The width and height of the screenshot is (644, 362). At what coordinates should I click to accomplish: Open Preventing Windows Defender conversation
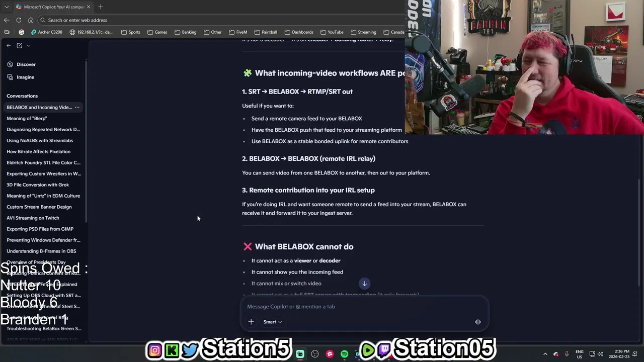43,240
